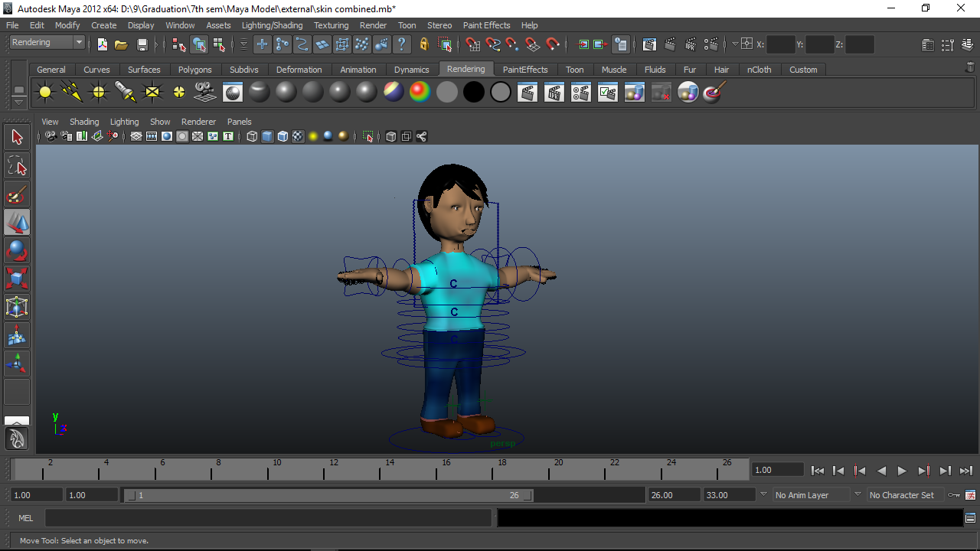Create a spot light using the shelf icon
The image size is (980, 551).
pyautogui.click(x=126, y=92)
